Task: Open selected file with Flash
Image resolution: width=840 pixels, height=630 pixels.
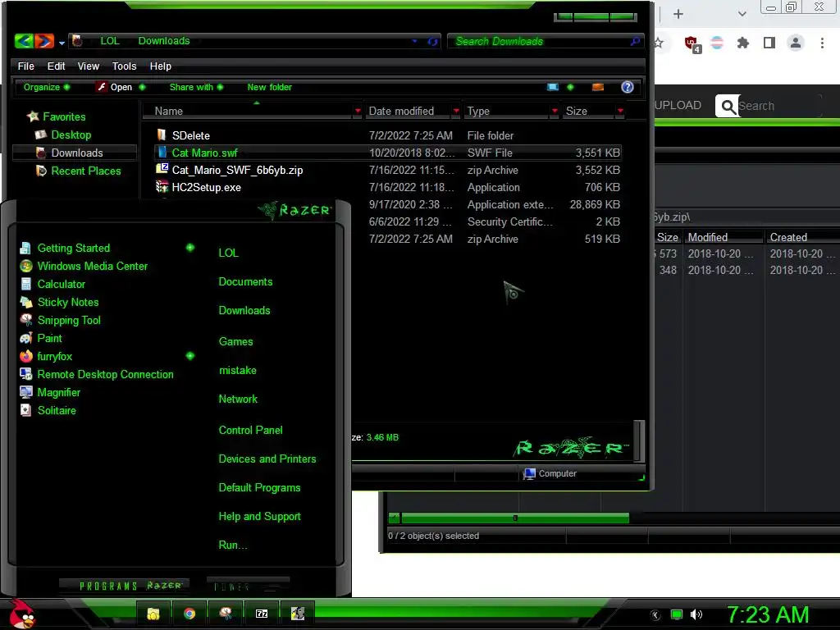Action: [x=114, y=87]
